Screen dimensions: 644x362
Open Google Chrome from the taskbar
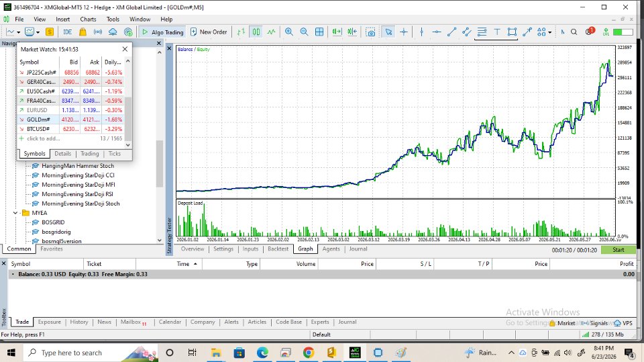click(x=309, y=353)
